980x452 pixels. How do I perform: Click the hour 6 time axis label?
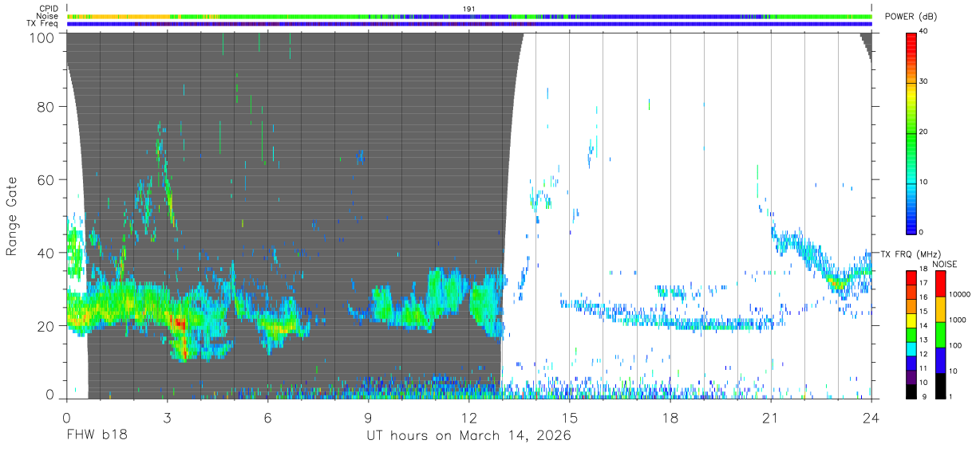pos(267,417)
